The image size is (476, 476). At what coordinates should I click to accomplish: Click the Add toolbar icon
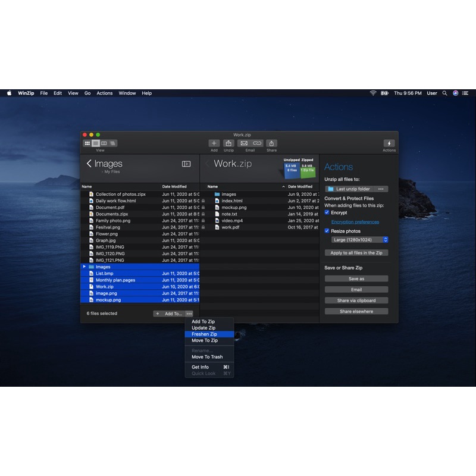(x=214, y=143)
